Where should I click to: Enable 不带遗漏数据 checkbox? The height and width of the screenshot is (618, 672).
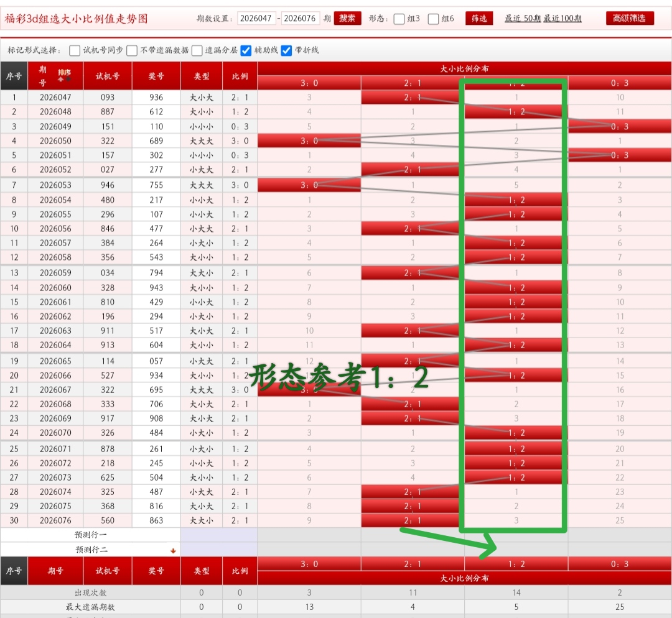(x=132, y=50)
